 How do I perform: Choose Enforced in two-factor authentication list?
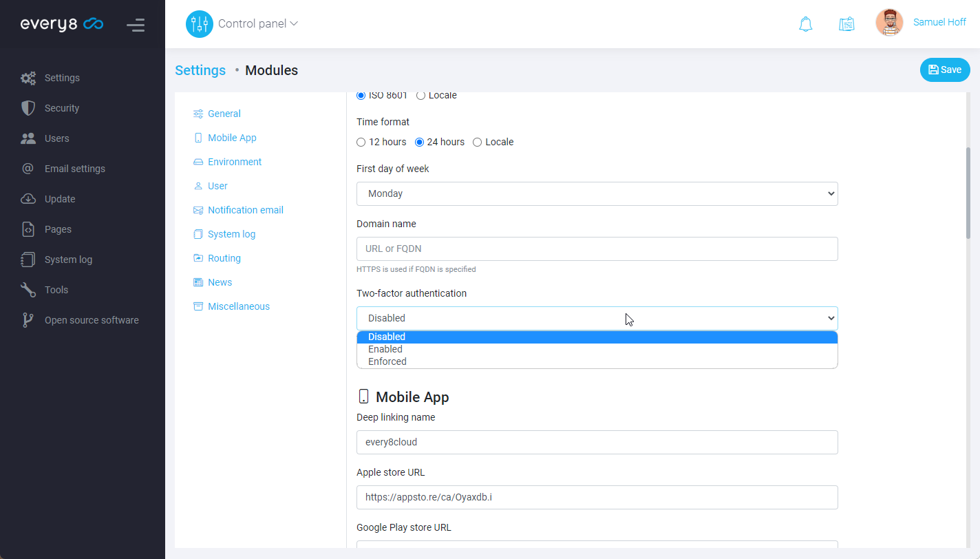tap(387, 361)
